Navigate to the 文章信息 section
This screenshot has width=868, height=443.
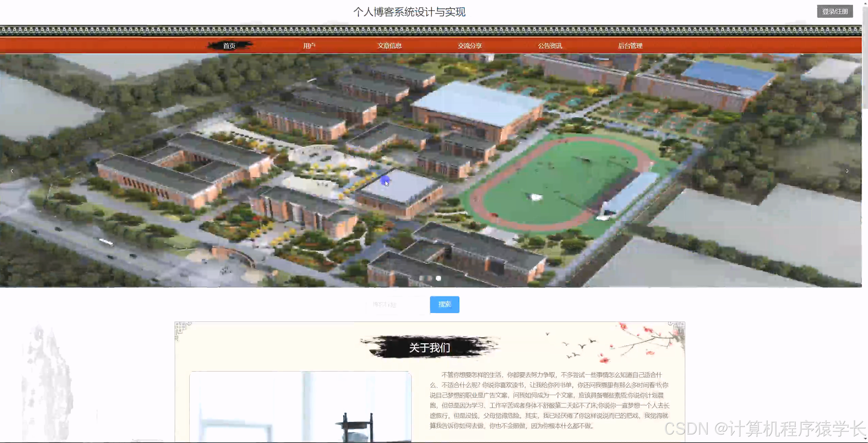389,45
